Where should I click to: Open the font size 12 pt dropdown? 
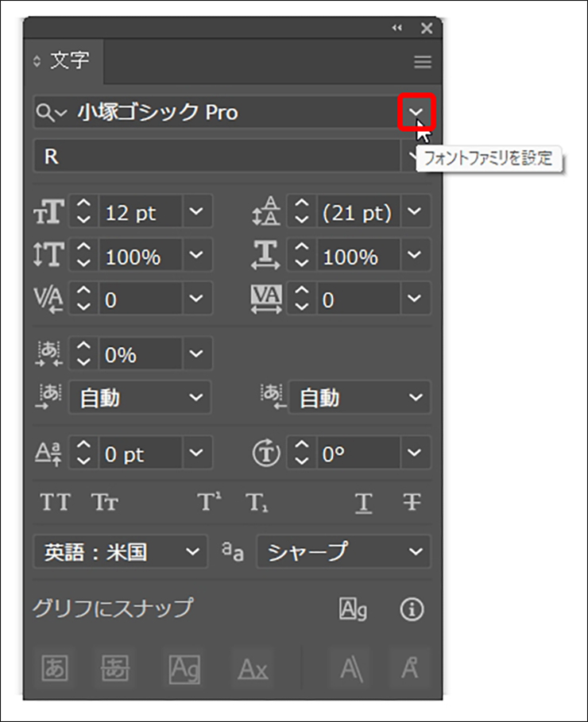(x=196, y=213)
